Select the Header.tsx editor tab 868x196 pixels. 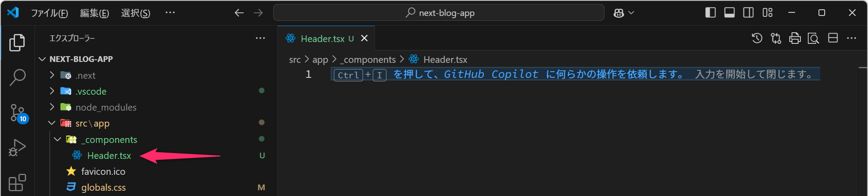tap(322, 39)
